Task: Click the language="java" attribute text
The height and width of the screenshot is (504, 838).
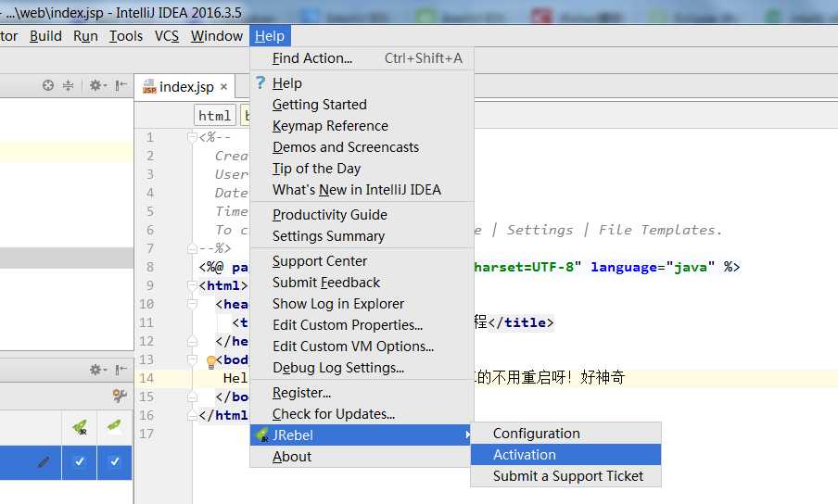Action: [x=653, y=267]
